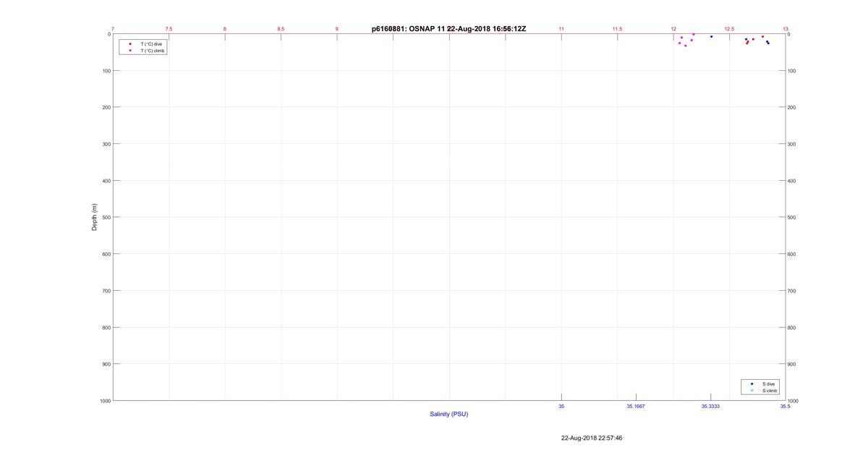Click legend entry S dive

[x=768, y=384]
